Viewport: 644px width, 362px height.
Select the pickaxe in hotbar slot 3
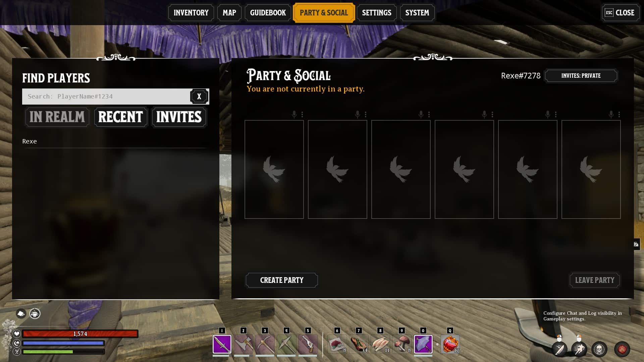click(265, 344)
